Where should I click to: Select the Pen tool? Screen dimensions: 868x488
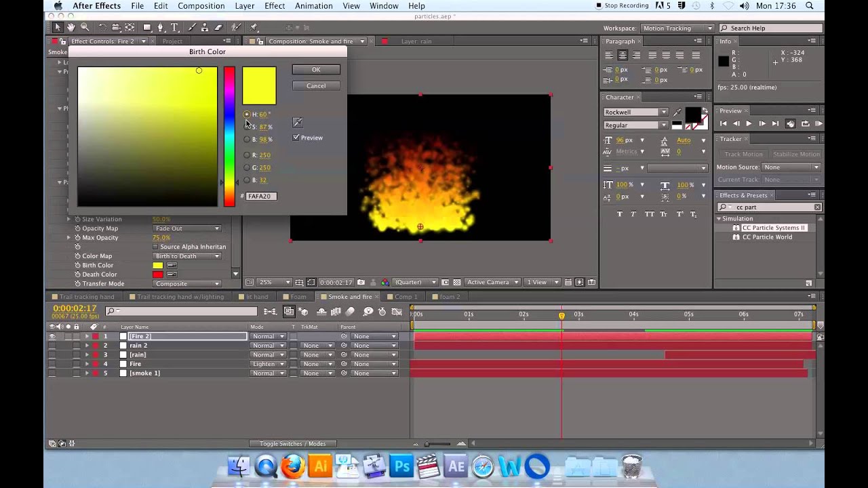[161, 28]
